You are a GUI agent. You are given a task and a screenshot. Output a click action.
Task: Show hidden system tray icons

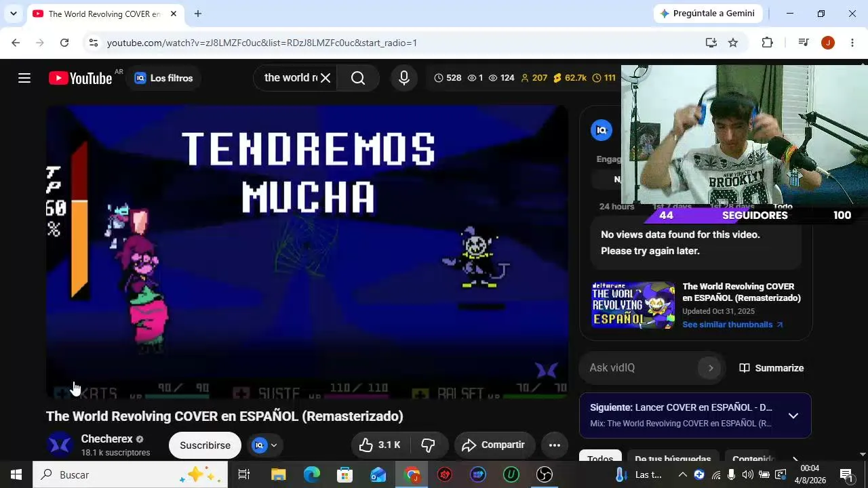click(x=683, y=474)
